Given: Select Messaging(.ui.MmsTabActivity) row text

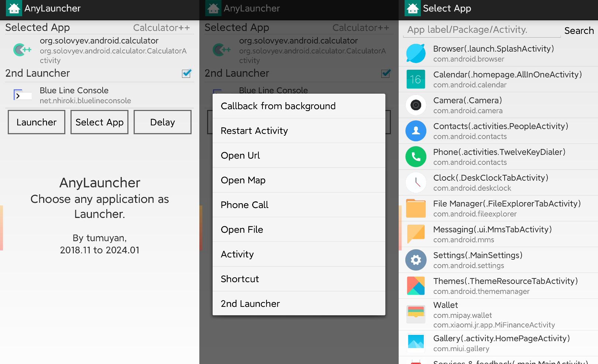Looking at the screenshot, I should 492,229.
